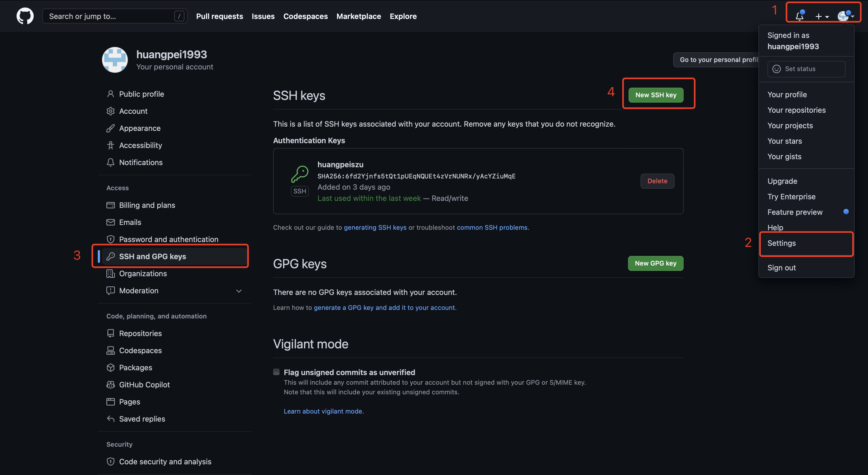Screen dimensions: 868x475
Task: Click the SSH key icon for huangpeiszu
Action: pos(300,174)
